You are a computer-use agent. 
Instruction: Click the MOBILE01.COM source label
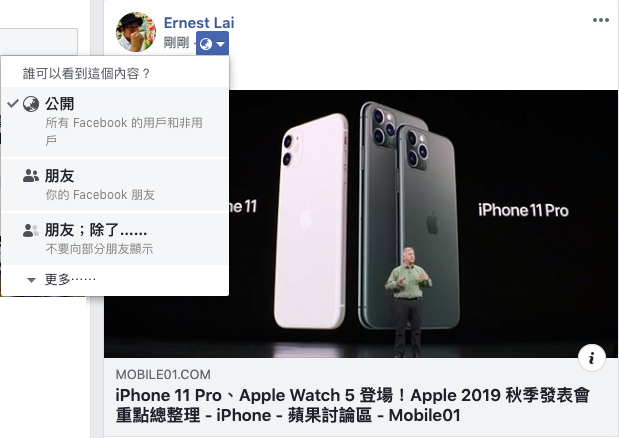[163, 374]
